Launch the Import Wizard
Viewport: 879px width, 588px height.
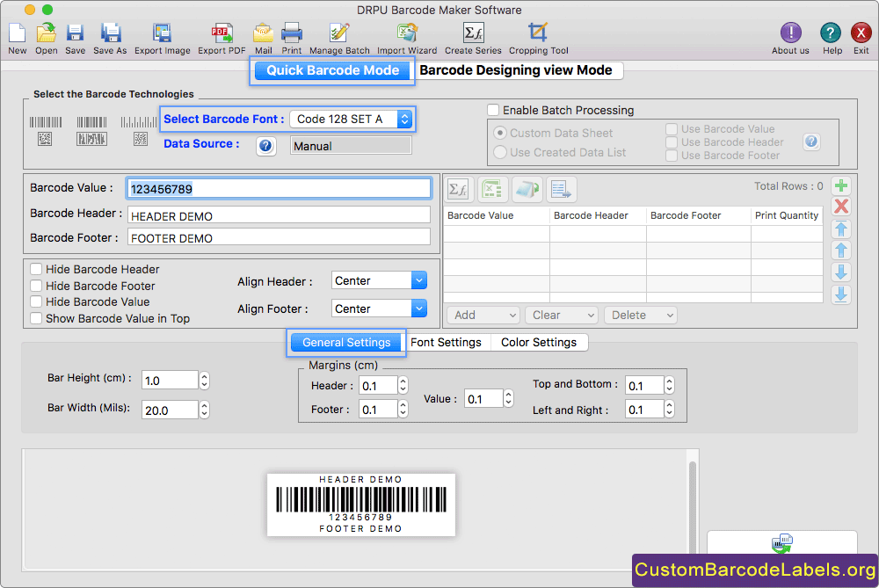407,33
